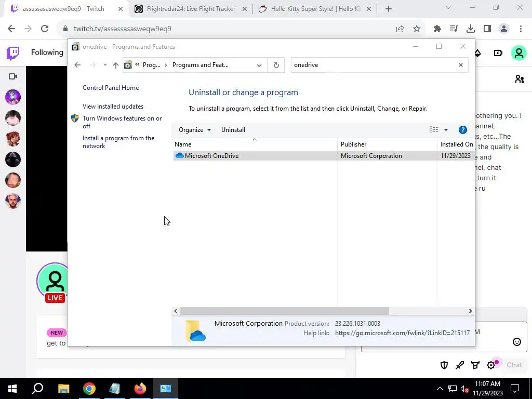This screenshot has height=399, width=532.
Task: Expand the address bar history dropdown
Action: 259,65
